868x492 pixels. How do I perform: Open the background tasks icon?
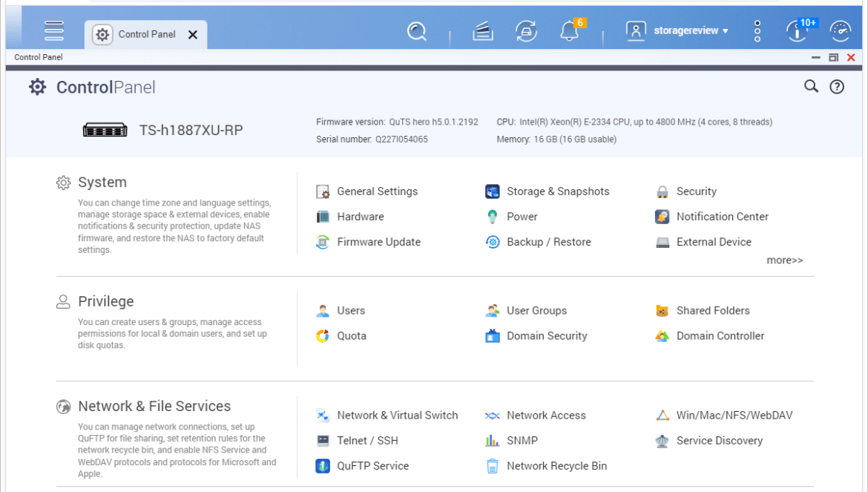tap(483, 31)
